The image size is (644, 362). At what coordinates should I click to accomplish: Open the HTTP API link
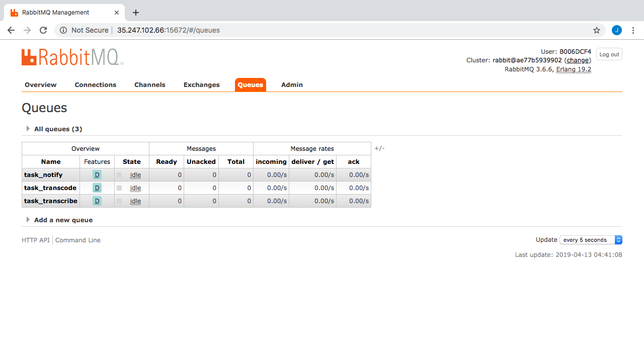click(36, 240)
